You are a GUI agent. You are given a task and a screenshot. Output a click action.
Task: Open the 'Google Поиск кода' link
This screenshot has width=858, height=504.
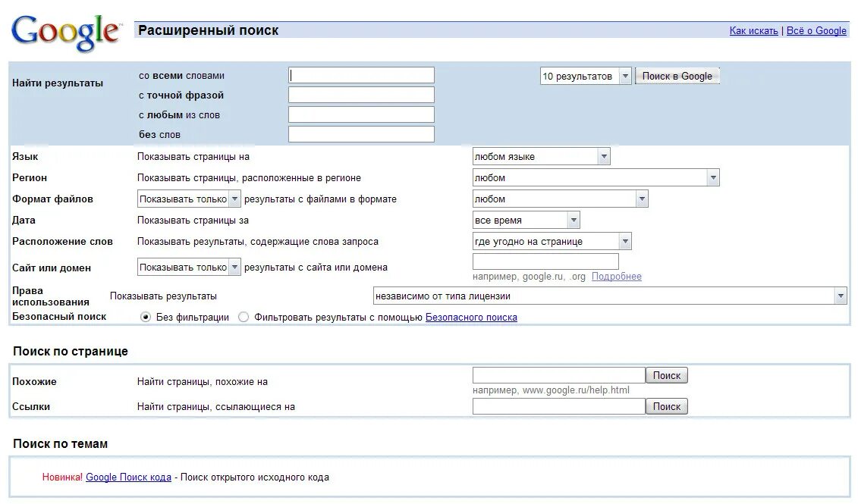coord(127,477)
